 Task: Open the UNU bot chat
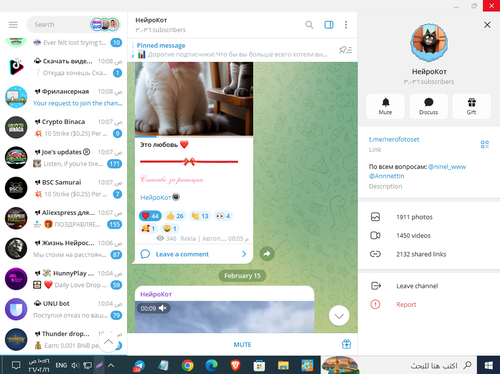pos(63,310)
